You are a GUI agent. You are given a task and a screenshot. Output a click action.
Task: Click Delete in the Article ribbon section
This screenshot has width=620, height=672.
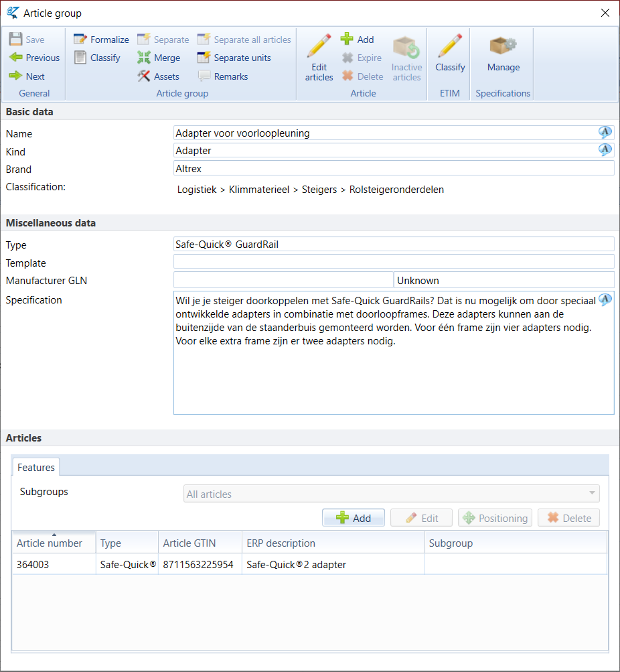[363, 76]
